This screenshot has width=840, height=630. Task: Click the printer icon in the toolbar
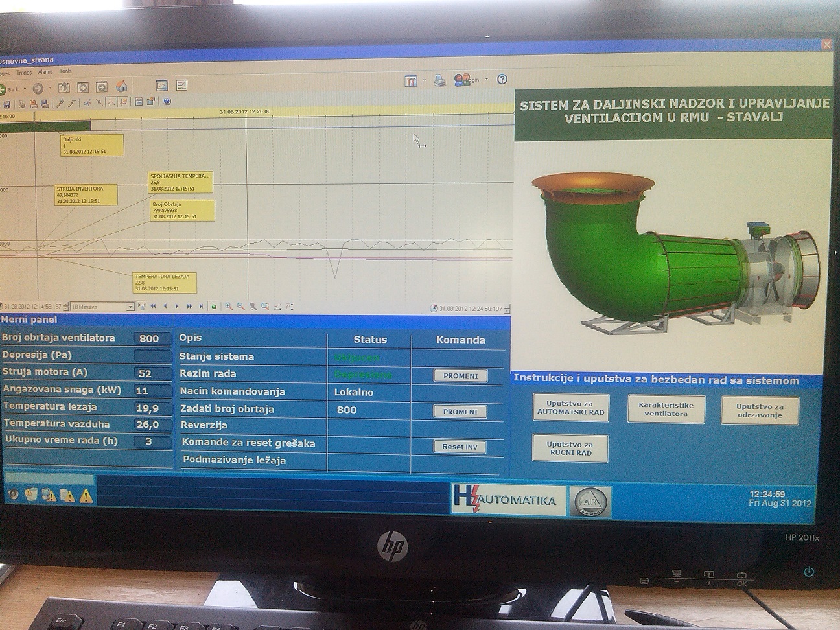point(439,80)
